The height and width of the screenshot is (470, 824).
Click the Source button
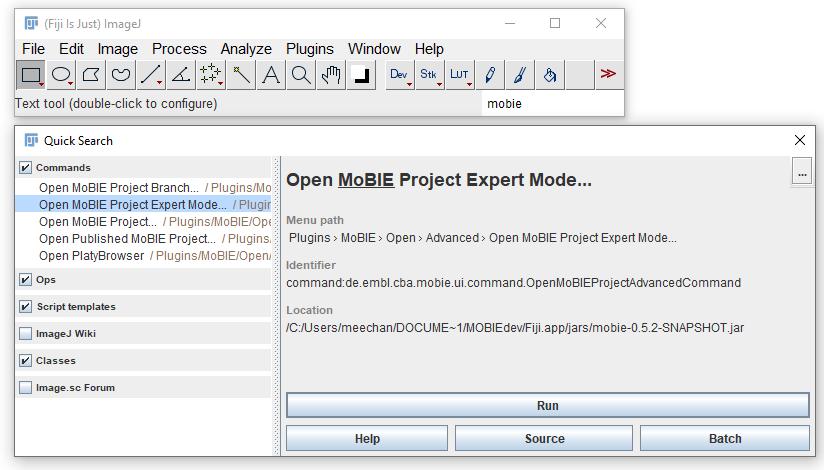(x=544, y=438)
